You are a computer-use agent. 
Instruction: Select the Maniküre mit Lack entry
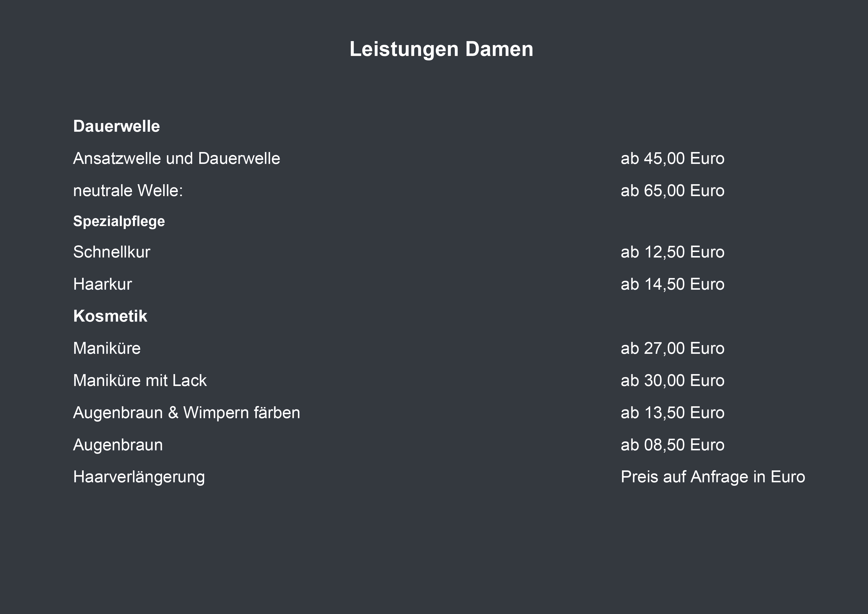[x=140, y=380]
